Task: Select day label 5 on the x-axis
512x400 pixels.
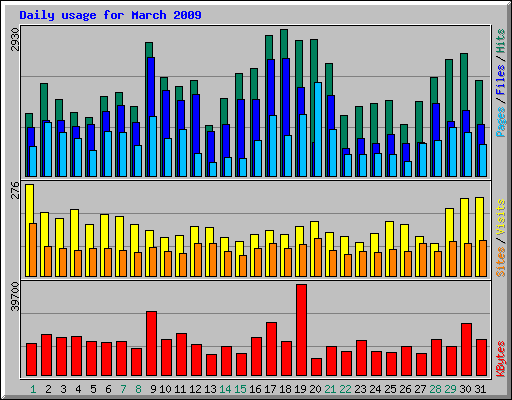Action: (x=93, y=389)
